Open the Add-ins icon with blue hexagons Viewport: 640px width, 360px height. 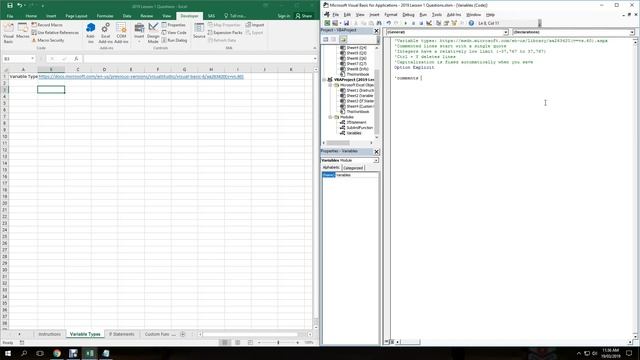[x=91, y=33]
